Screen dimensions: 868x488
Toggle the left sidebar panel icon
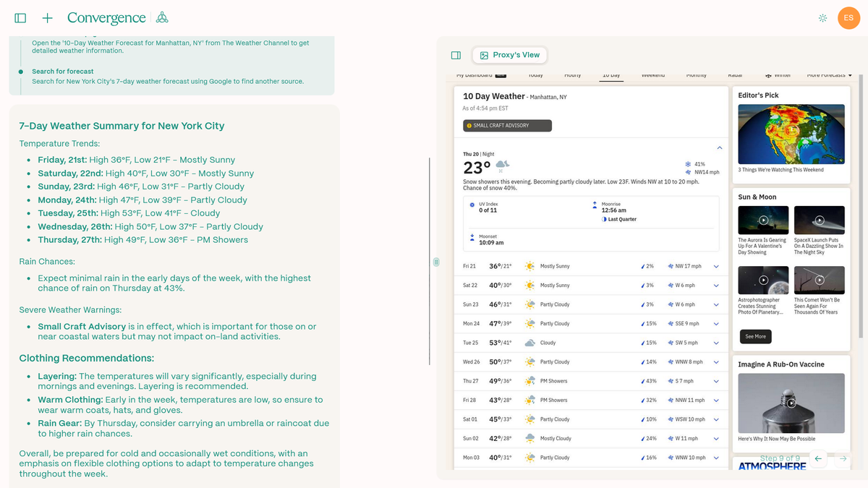click(x=20, y=18)
